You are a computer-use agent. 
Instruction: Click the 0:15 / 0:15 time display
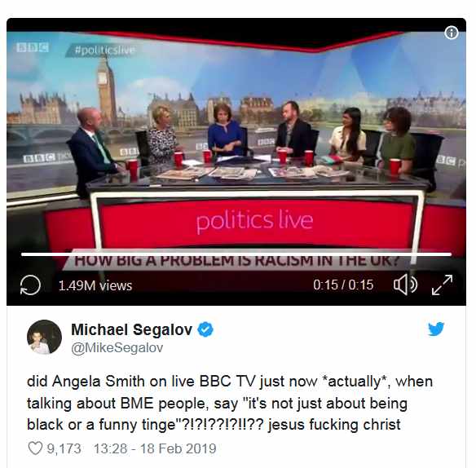pos(343,285)
